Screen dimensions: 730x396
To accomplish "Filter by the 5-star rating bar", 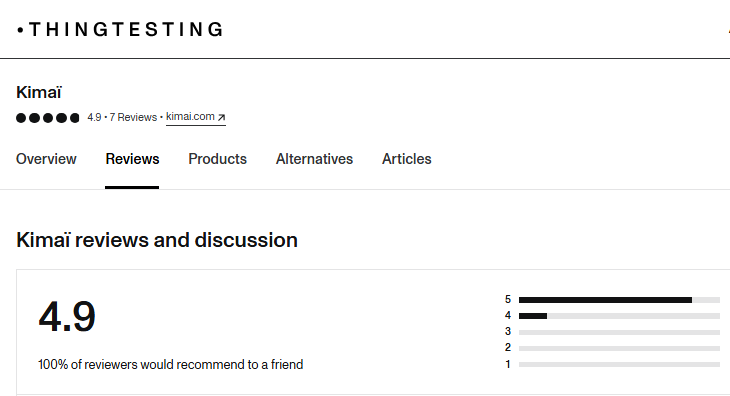I will click(x=619, y=300).
